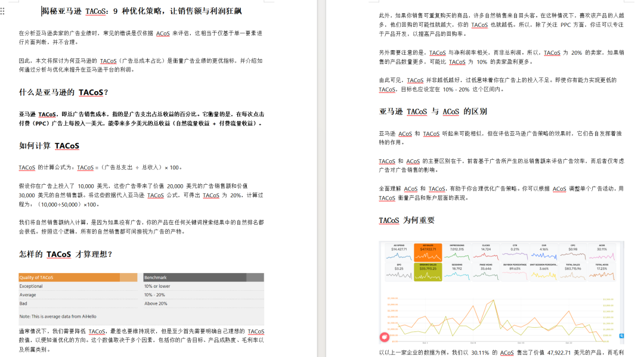Click the TACoS formula line with '× 100'
This screenshot has width=644, height=357.
pos(100,167)
